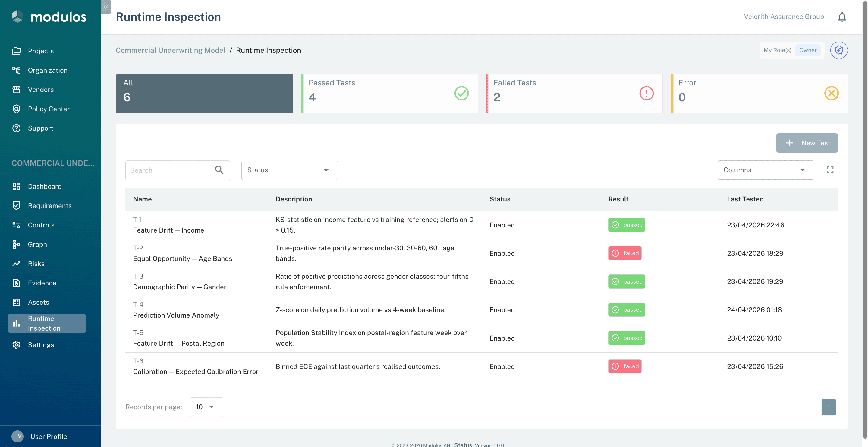This screenshot has height=447, width=868.
Task: Click the Enabled status for T-6
Action: click(502, 366)
